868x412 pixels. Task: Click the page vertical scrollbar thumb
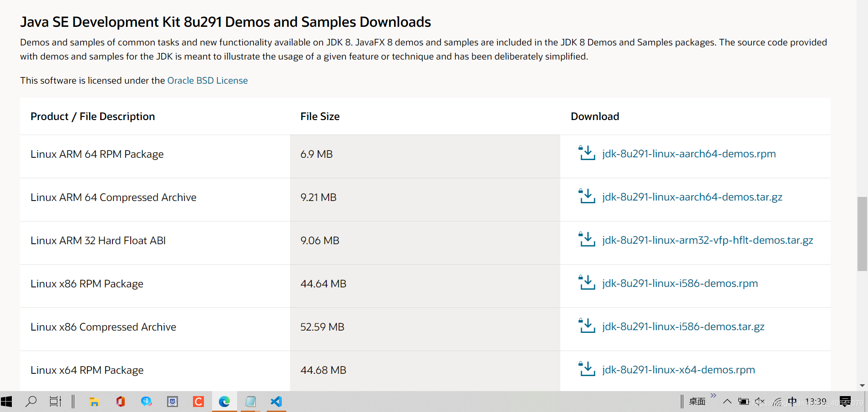862,234
